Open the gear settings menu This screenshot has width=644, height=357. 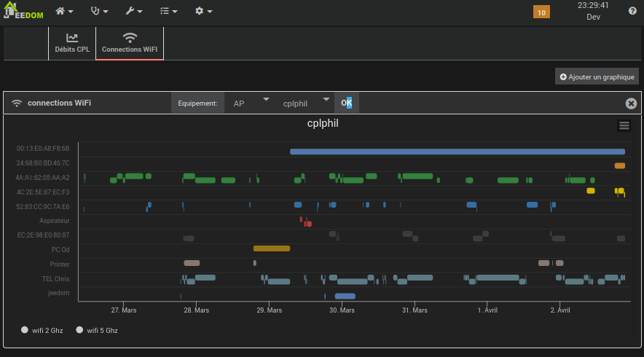[204, 12]
